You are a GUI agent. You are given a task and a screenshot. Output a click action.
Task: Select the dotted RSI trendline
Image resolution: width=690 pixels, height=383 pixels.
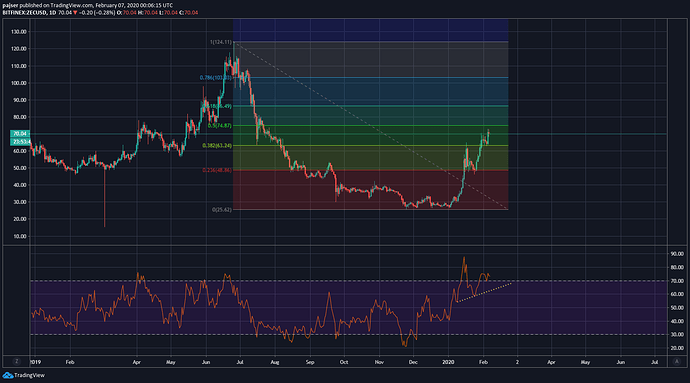pos(484,292)
